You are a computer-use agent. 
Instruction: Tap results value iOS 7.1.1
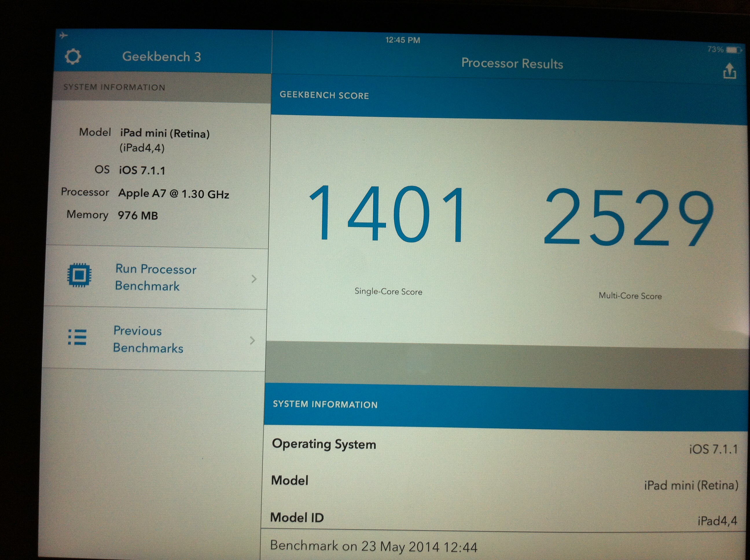[713, 449]
